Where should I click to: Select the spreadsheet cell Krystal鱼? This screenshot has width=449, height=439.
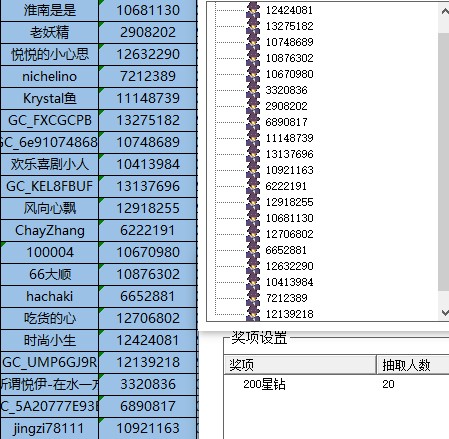point(50,98)
